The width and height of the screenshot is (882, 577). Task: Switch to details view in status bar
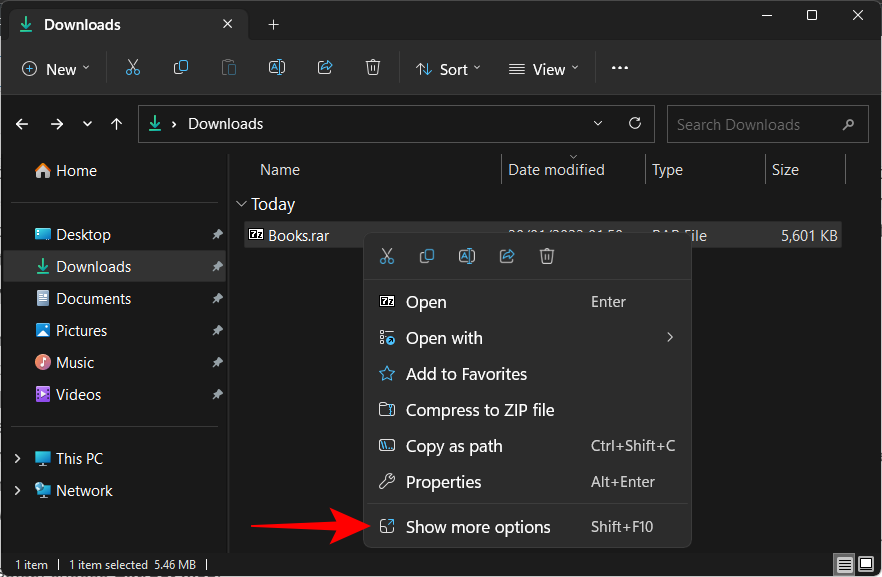click(x=845, y=565)
